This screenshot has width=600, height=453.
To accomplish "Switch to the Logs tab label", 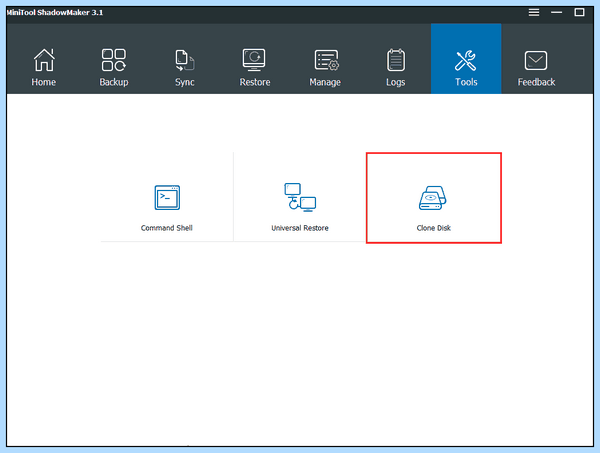I will [x=396, y=82].
